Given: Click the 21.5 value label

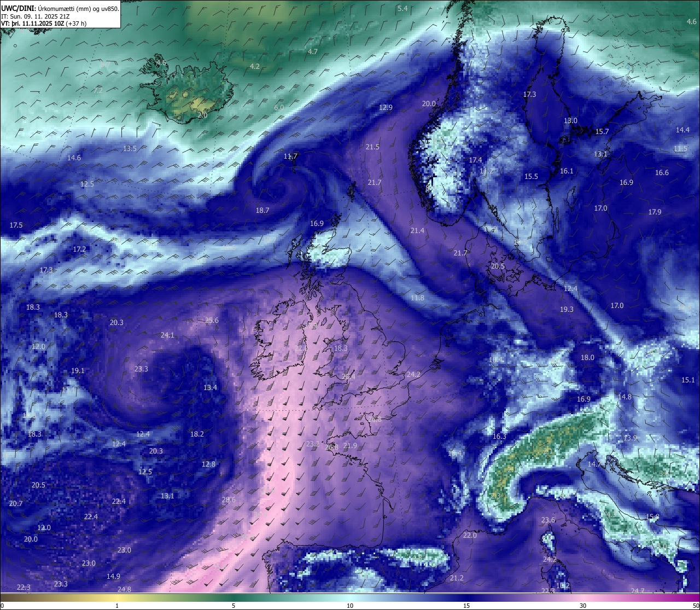Looking at the screenshot, I should tap(372, 147).
